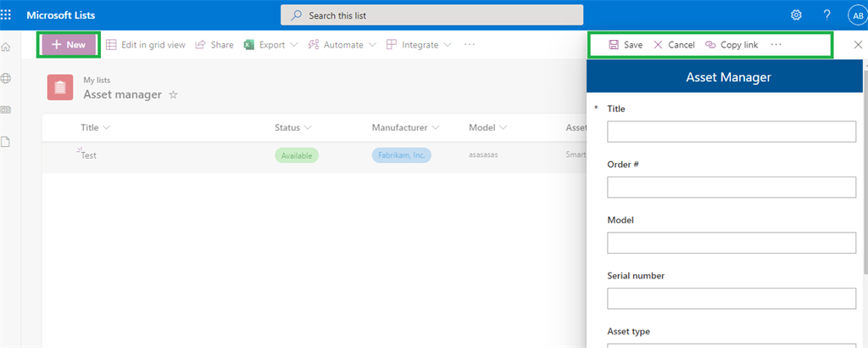This screenshot has height=348, width=868.
Task: Click Save text in form toolbar
Action: click(x=633, y=45)
